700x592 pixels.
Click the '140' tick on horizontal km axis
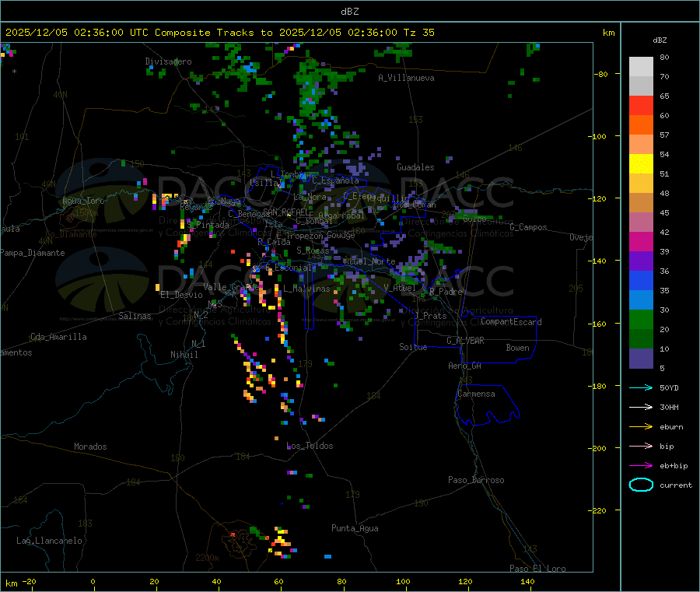(x=527, y=581)
